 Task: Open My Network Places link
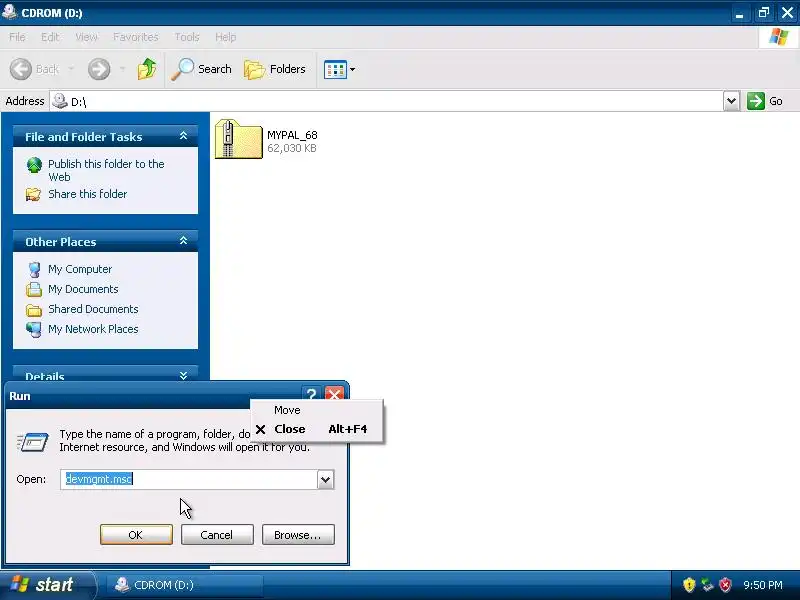click(93, 329)
